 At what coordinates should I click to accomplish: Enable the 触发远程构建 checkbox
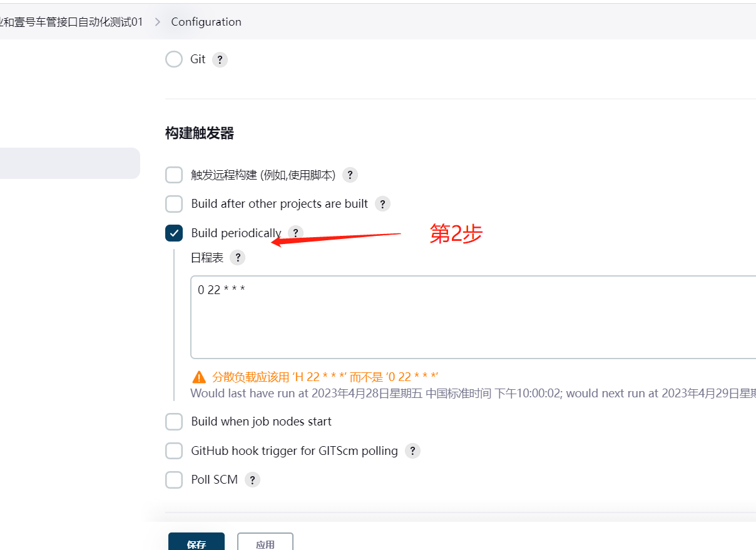174,175
